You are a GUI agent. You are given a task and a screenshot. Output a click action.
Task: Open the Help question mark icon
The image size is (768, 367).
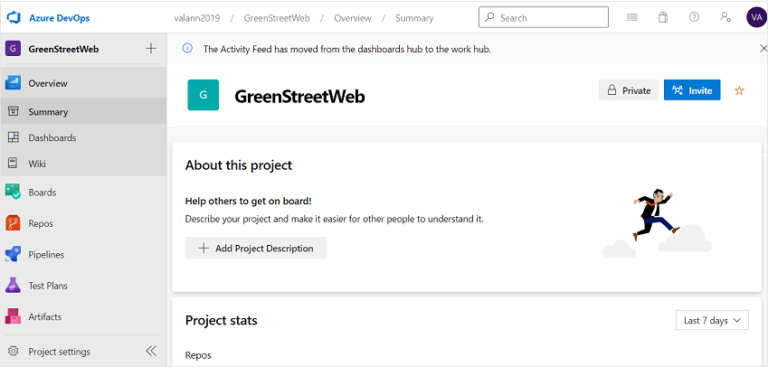[694, 17]
